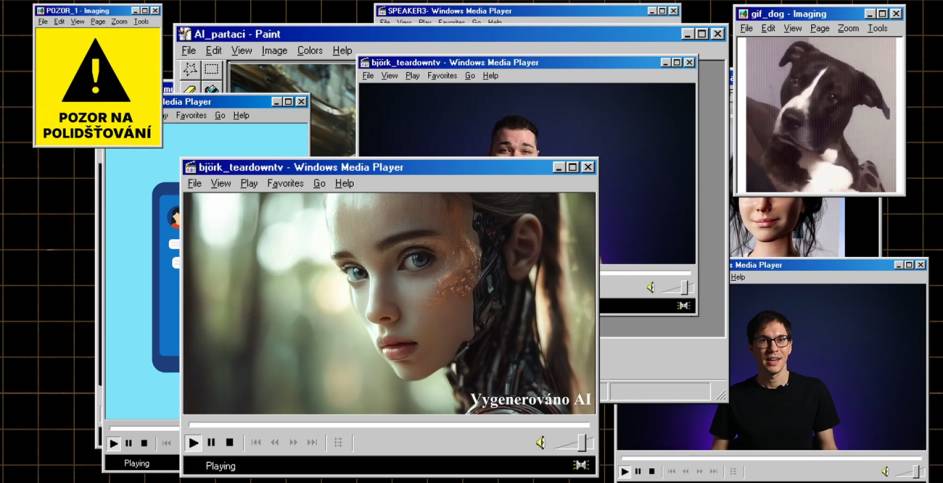The height and width of the screenshot is (483, 943).
Task: Click seek bar in glasses-man Media Player window
Action: (x=772, y=458)
